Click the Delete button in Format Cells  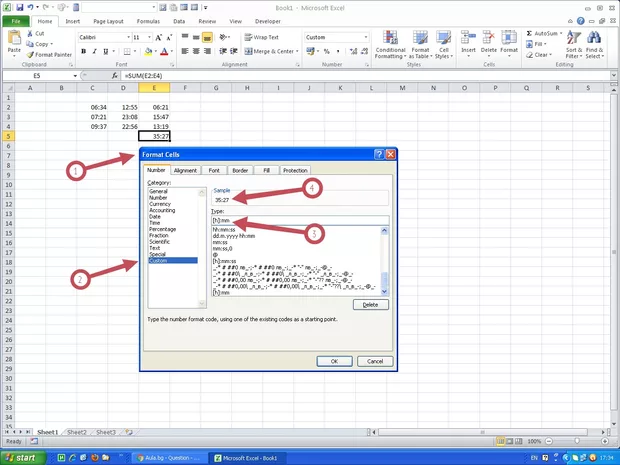point(369,304)
